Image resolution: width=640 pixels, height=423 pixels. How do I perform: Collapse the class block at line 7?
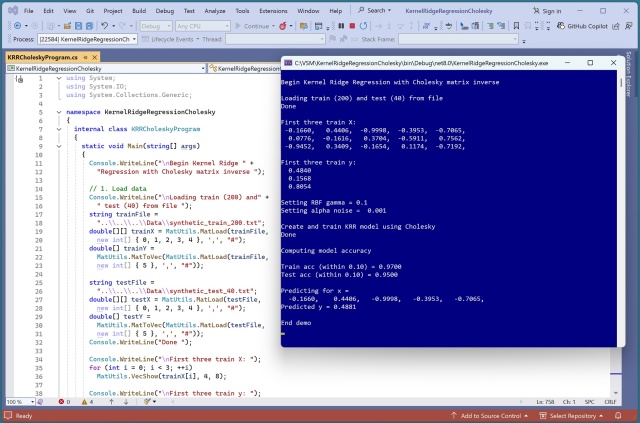(59, 129)
